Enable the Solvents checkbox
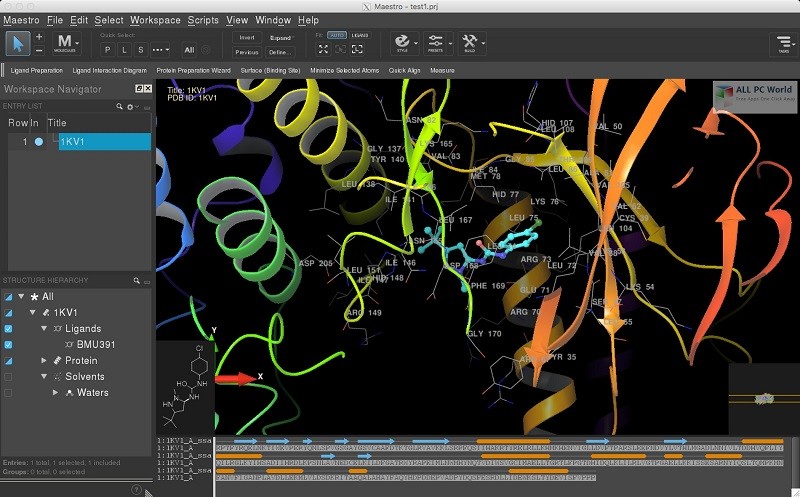800x497 pixels. (9, 377)
